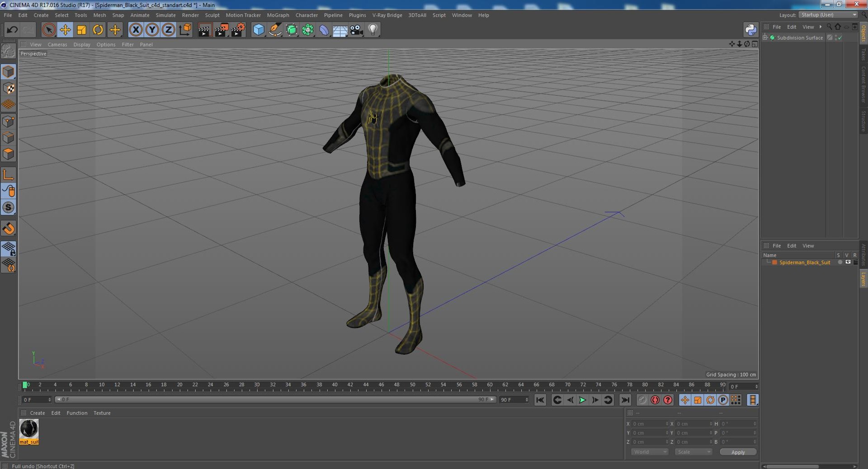Click frame 44 on timeline ruler

(366, 385)
